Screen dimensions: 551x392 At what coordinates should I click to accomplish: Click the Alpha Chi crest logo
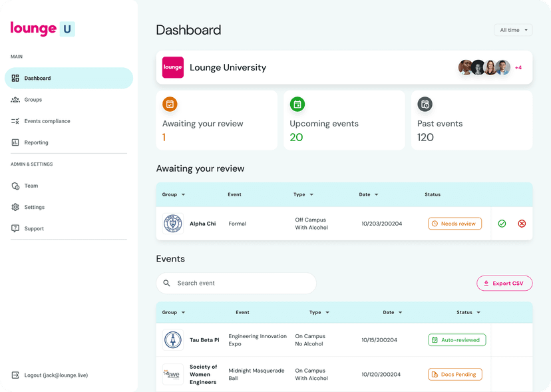coord(173,224)
